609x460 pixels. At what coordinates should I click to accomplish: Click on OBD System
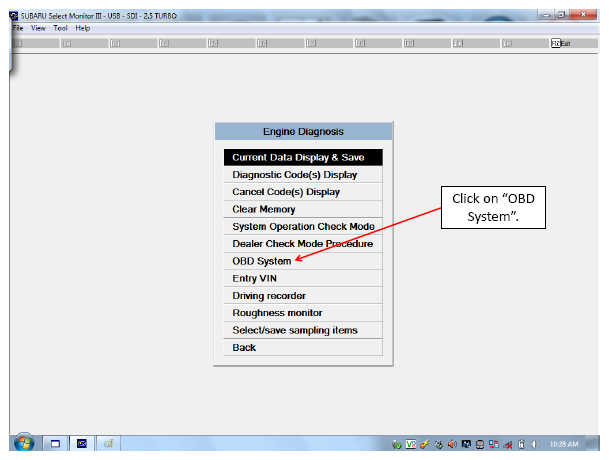(x=303, y=261)
